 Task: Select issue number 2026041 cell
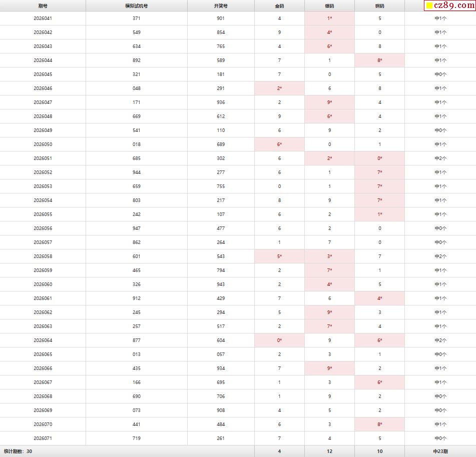(43, 18)
